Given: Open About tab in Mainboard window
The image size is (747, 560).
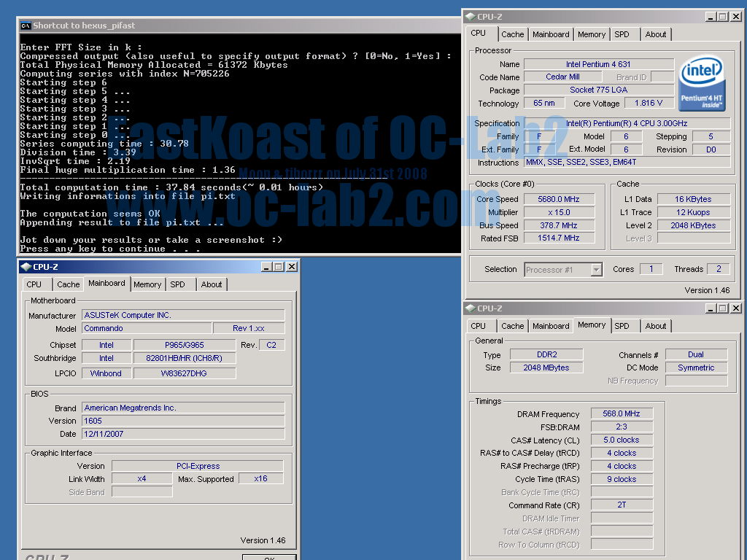Looking at the screenshot, I should click(x=212, y=284).
